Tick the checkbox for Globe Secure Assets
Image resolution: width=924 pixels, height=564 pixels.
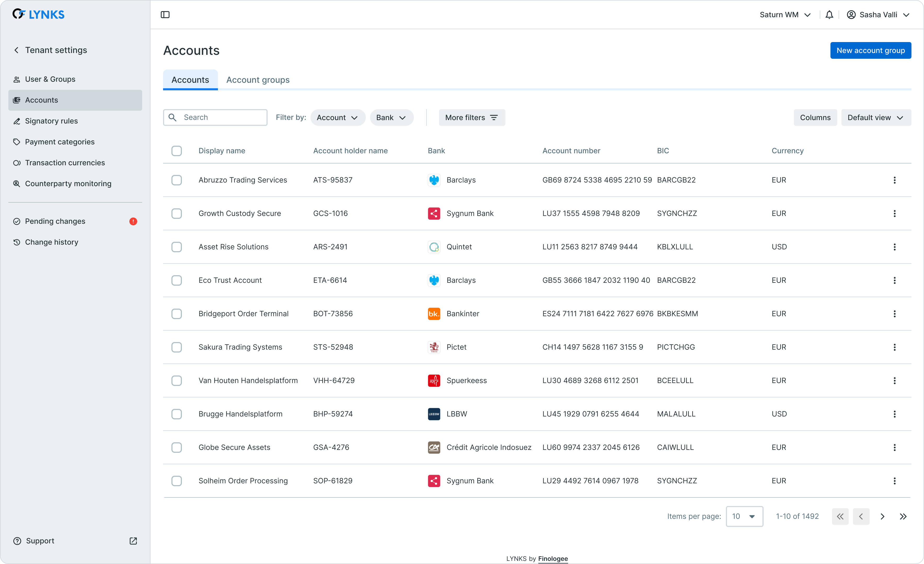pos(177,448)
